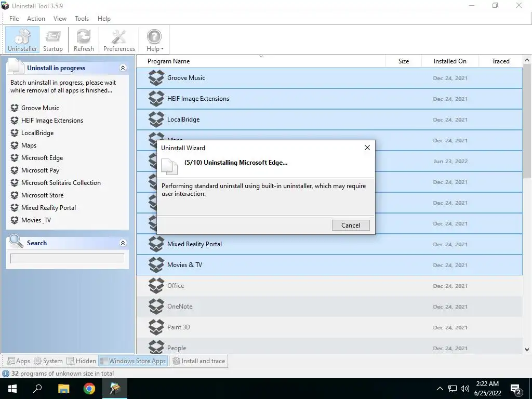532x399 pixels.
Task: Open the Help toolbar dropdown
Action: click(x=155, y=40)
